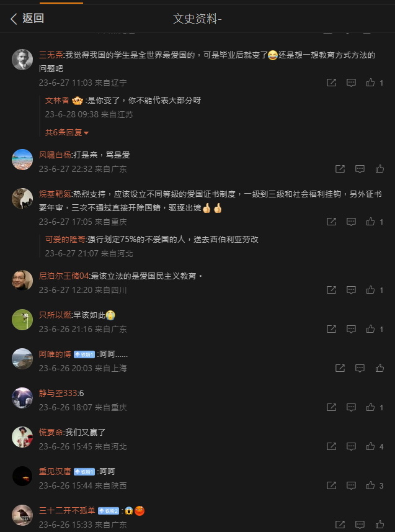Image resolution: width=395 pixels, height=532 pixels.
Task: Open reply box for 只所以燃's comment
Action: [x=351, y=329]
